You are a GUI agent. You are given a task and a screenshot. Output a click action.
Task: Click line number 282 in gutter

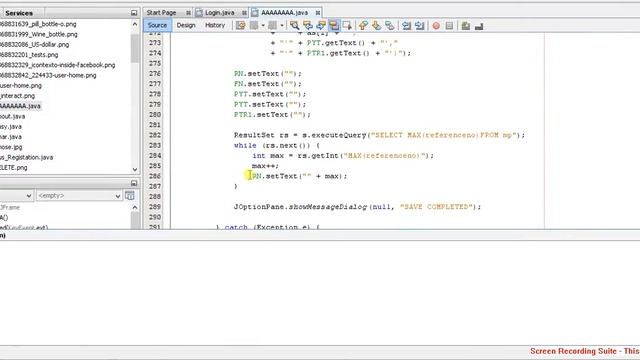click(155, 135)
